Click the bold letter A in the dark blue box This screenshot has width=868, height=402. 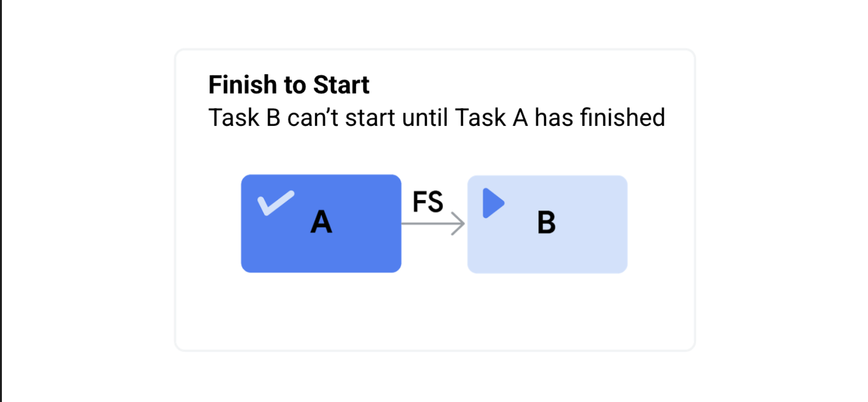[x=321, y=222]
